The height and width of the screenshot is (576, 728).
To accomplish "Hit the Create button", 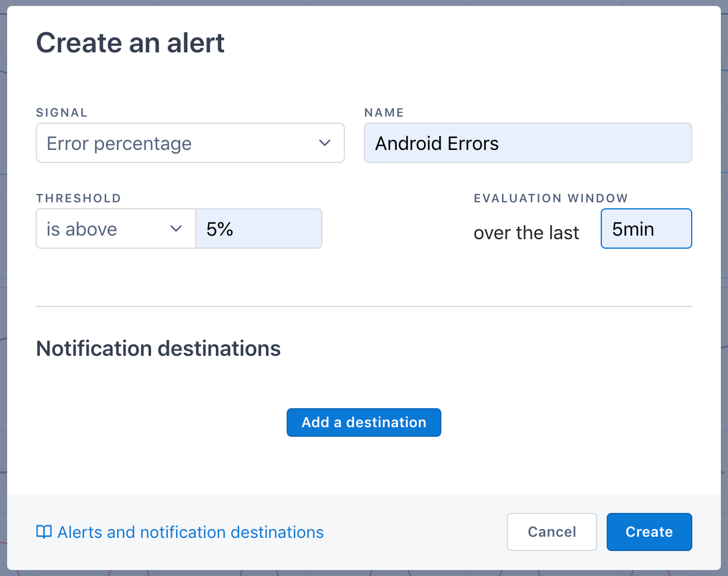I will click(649, 532).
